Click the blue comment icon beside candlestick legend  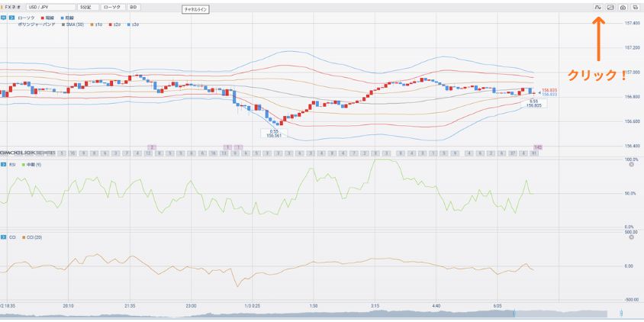(x=4, y=17)
